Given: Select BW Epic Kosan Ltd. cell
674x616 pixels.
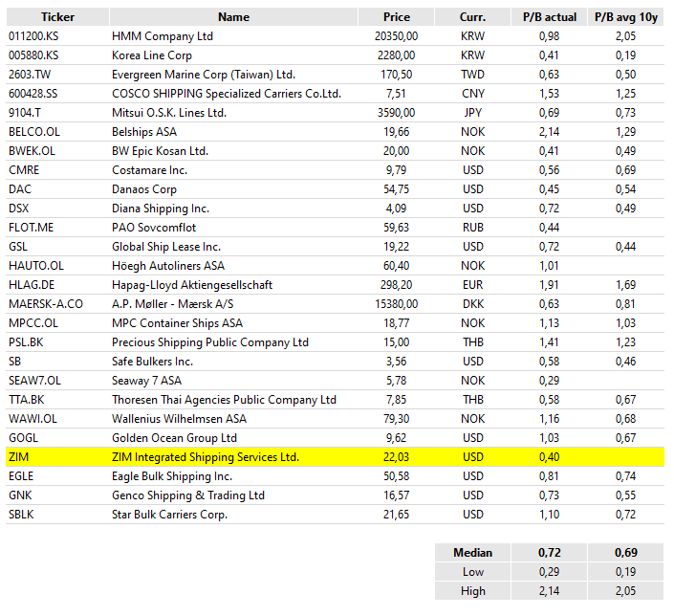Looking at the screenshot, I should [233, 151].
